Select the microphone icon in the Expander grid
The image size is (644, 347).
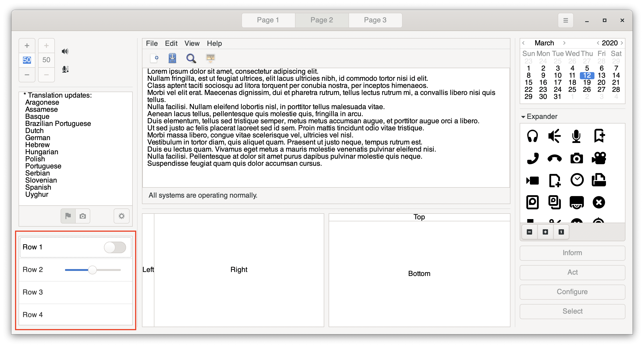(576, 136)
